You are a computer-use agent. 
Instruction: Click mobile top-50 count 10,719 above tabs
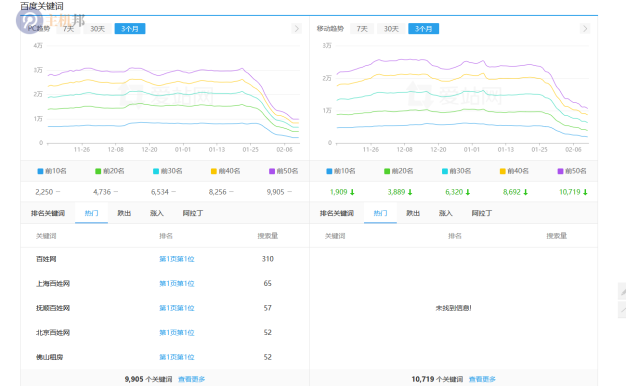coord(570,192)
